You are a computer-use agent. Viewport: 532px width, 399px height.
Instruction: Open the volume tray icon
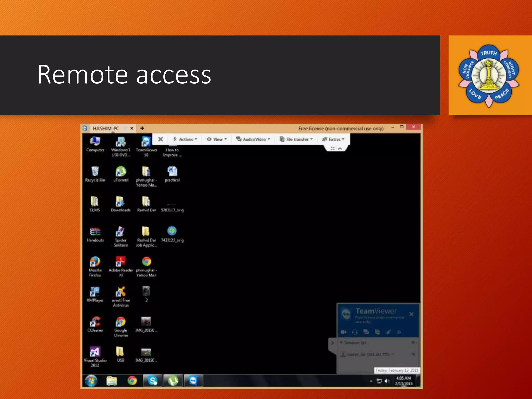(387, 381)
